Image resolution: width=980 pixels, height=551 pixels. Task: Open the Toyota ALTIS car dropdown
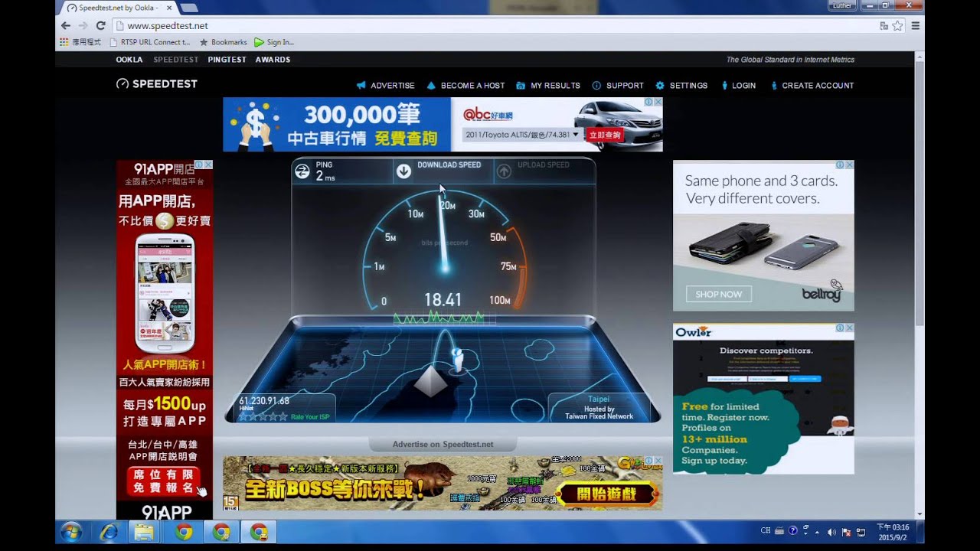coord(522,135)
